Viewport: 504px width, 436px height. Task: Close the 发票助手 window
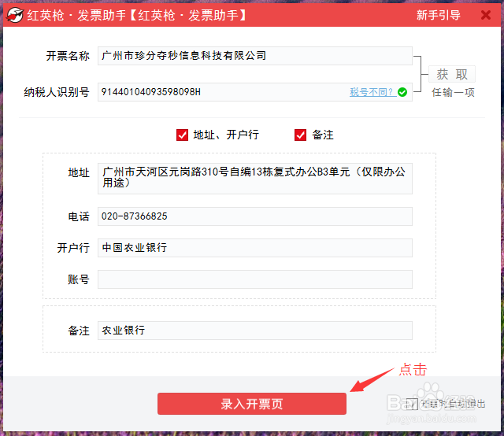click(486, 15)
